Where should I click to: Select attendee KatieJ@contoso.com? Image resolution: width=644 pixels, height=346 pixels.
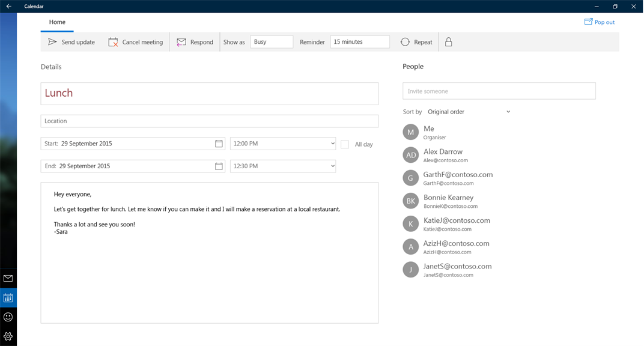tap(457, 220)
